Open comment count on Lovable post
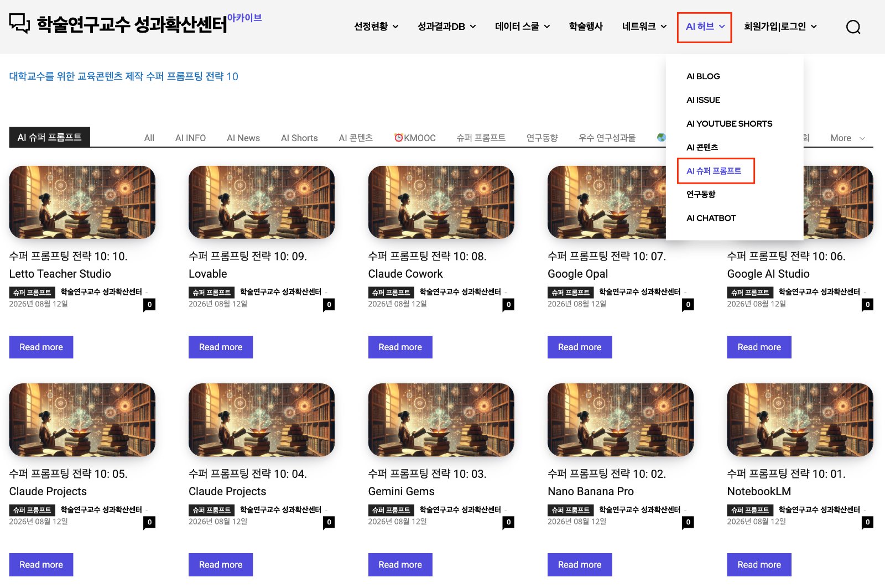 pyautogui.click(x=329, y=304)
